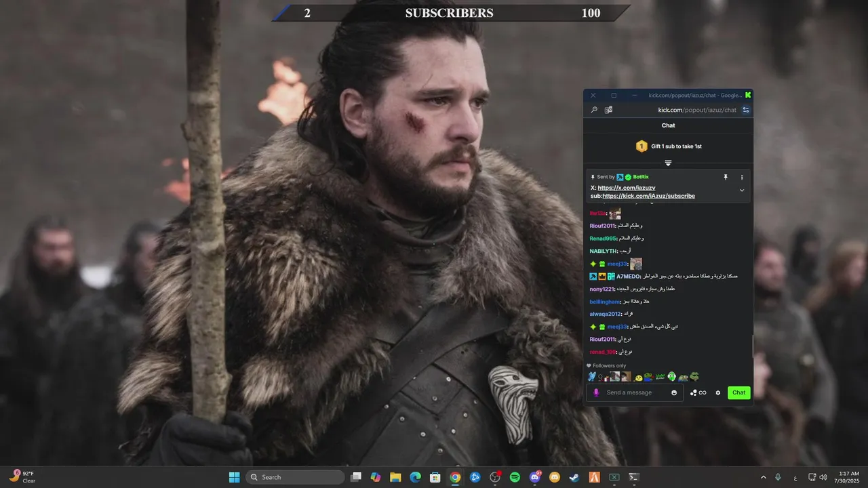Click the alwaqa2012 username in chat
868x488 pixels.
pyautogui.click(x=605, y=314)
